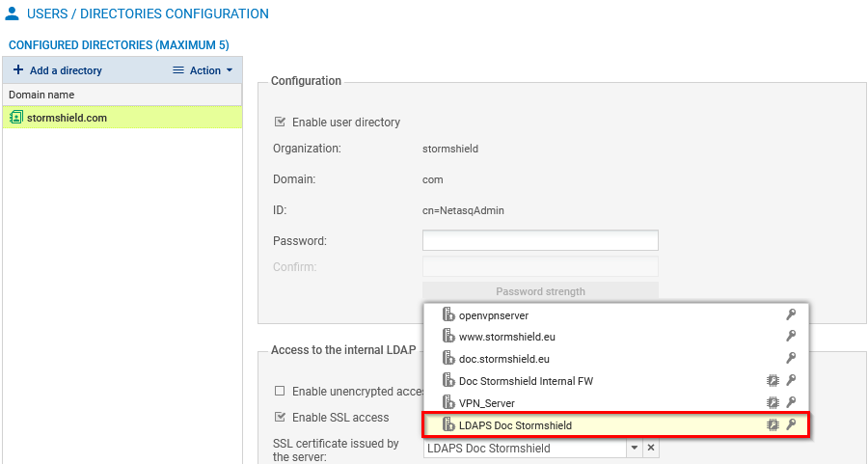Choose the VPN_Server certificate entry
The image size is (868, 464).
pos(487,402)
